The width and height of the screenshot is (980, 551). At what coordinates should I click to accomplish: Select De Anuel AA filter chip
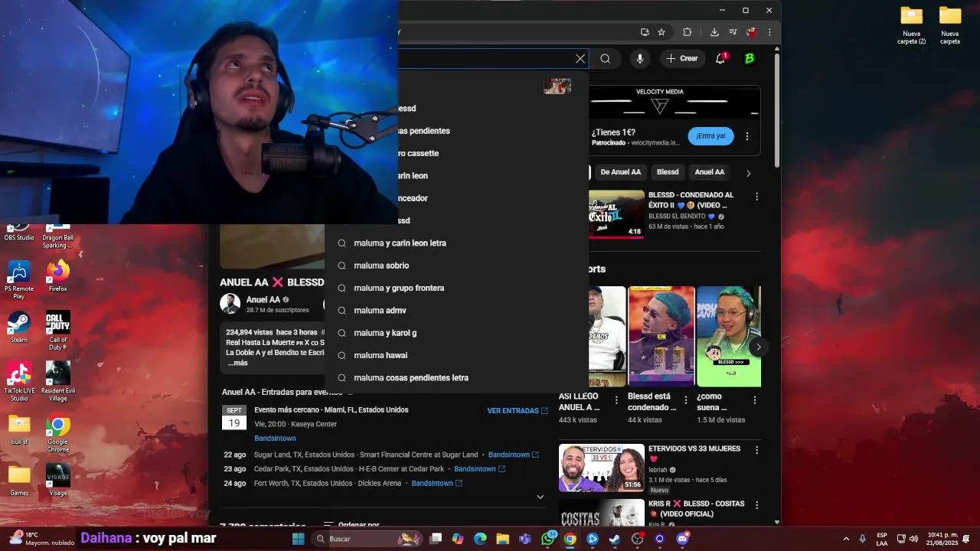[620, 172]
